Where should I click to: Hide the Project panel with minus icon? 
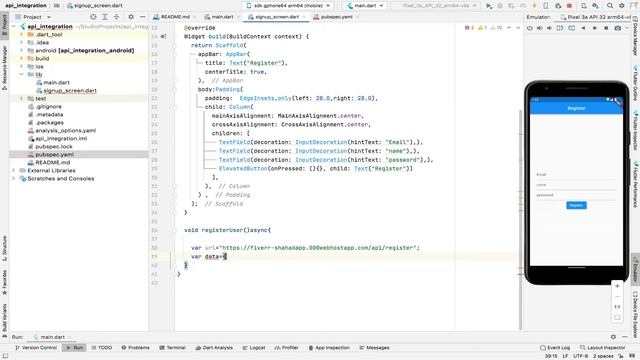point(142,17)
